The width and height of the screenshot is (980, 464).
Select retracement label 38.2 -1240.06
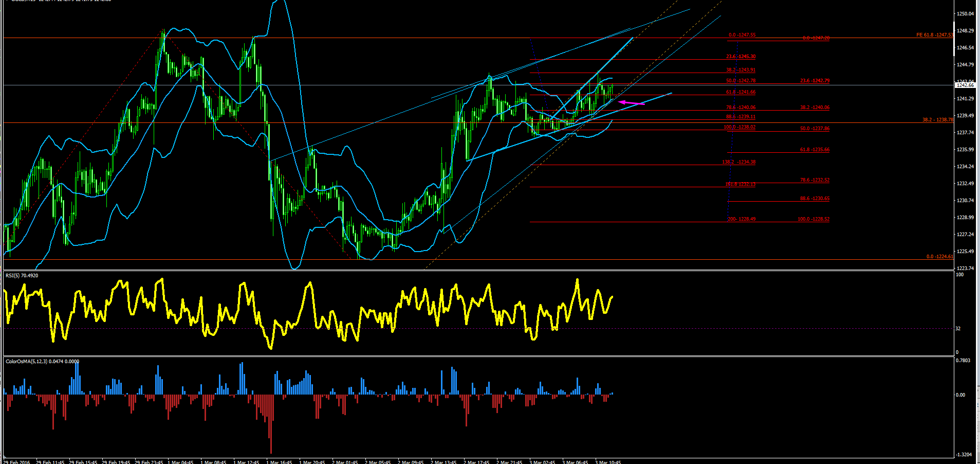coord(815,108)
